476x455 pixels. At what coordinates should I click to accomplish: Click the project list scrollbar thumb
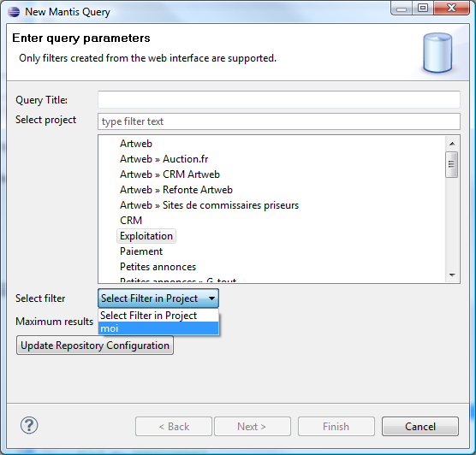(452, 164)
